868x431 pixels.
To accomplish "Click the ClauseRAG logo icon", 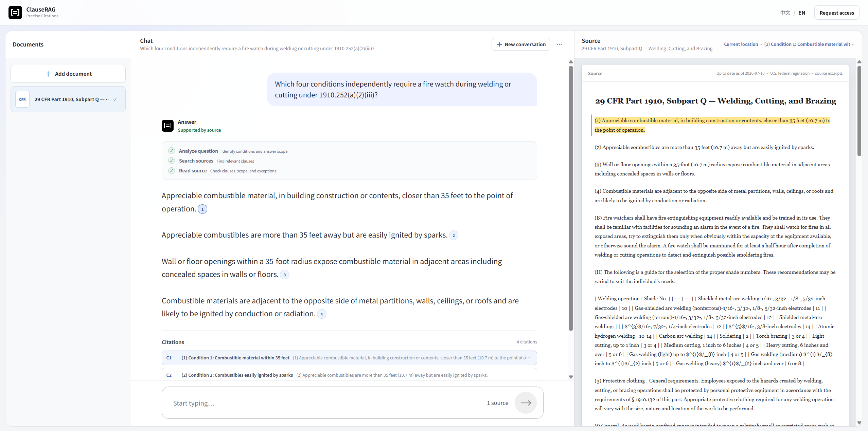I will coord(15,13).
